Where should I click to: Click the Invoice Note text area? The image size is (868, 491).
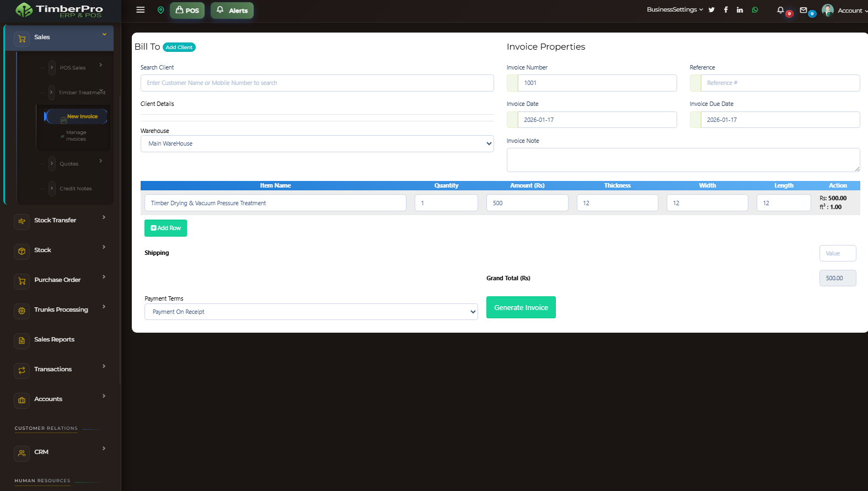pos(683,160)
